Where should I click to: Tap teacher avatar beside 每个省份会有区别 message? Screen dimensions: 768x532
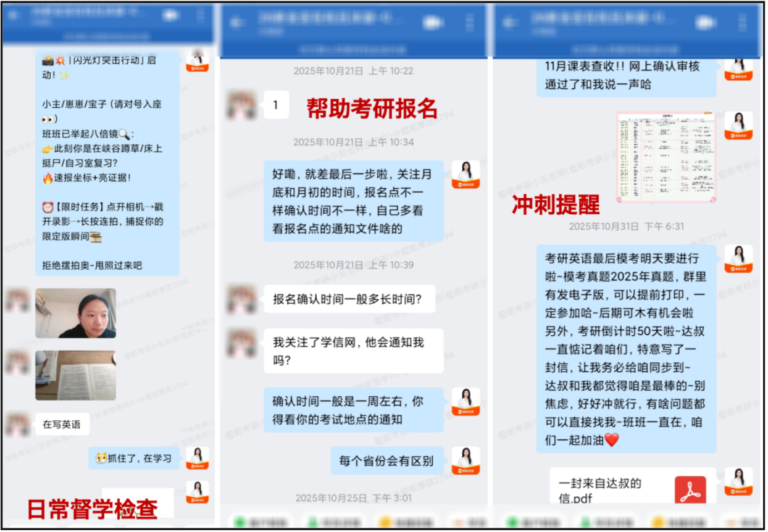coord(466,460)
